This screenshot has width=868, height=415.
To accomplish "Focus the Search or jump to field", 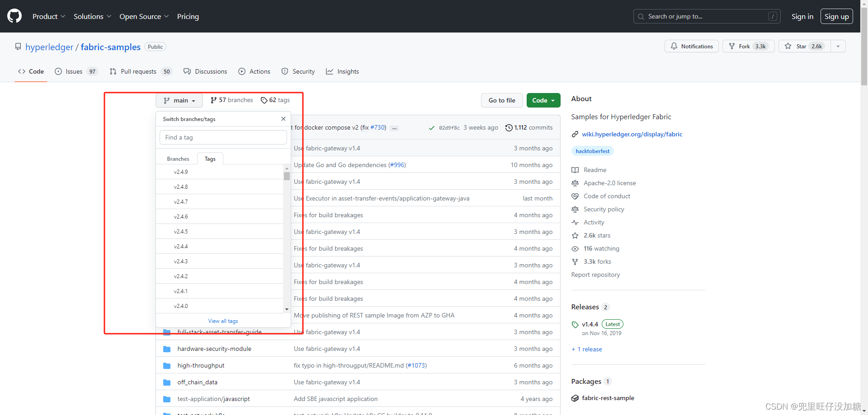I will tap(707, 16).
